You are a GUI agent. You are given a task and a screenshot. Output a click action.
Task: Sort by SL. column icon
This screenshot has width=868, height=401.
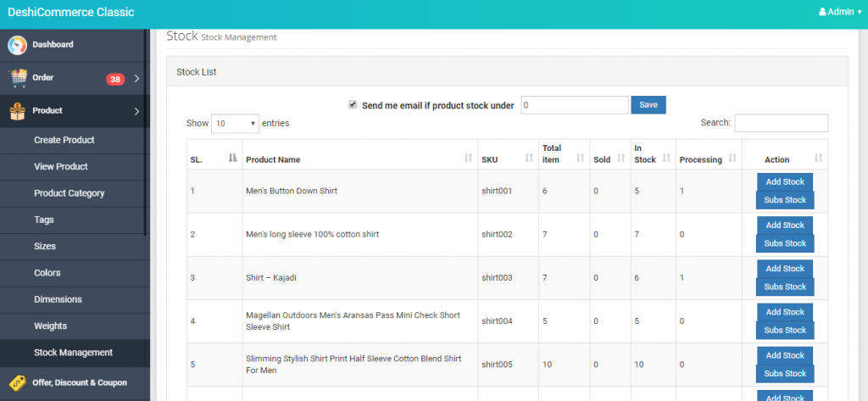(233, 159)
